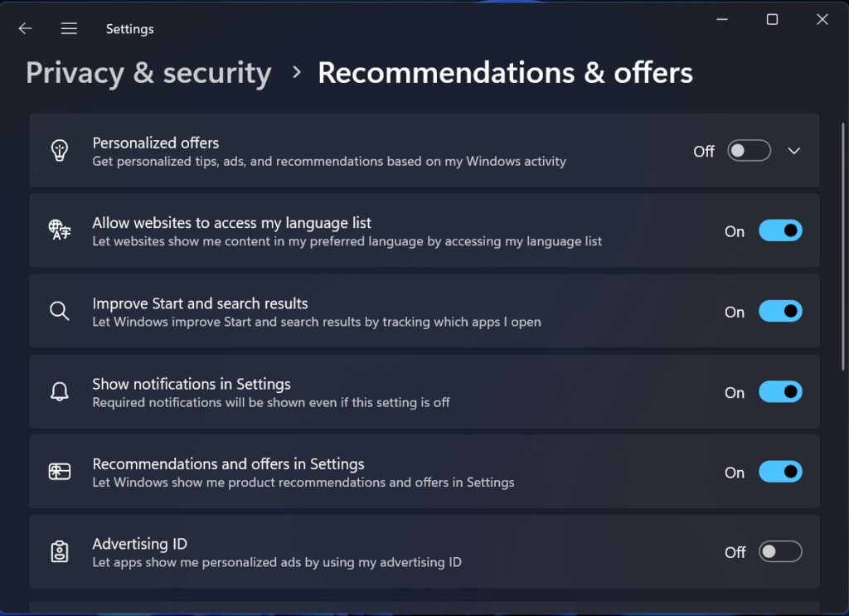Enable Advertising ID
Viewport: 849px width, 616px height.
(779, 551)
